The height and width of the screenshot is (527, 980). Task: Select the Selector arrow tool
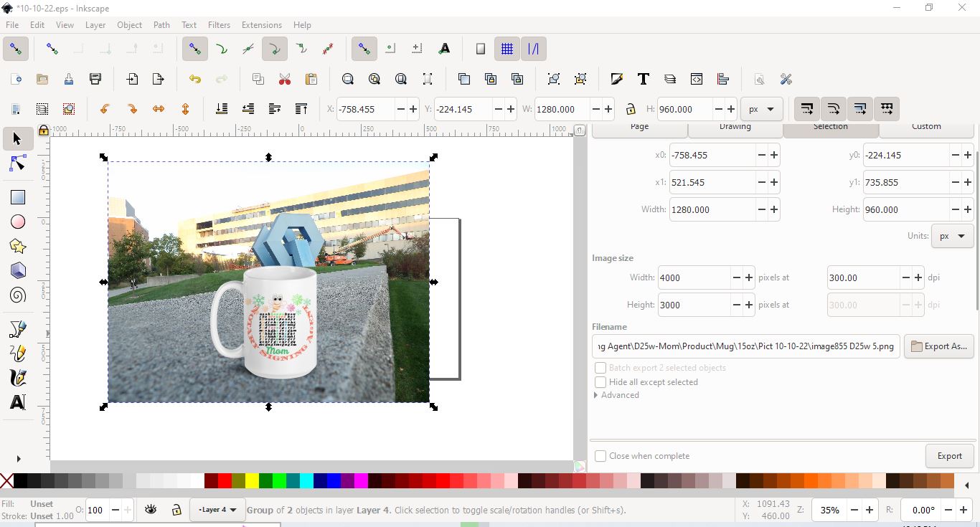[x=17, y=139]
